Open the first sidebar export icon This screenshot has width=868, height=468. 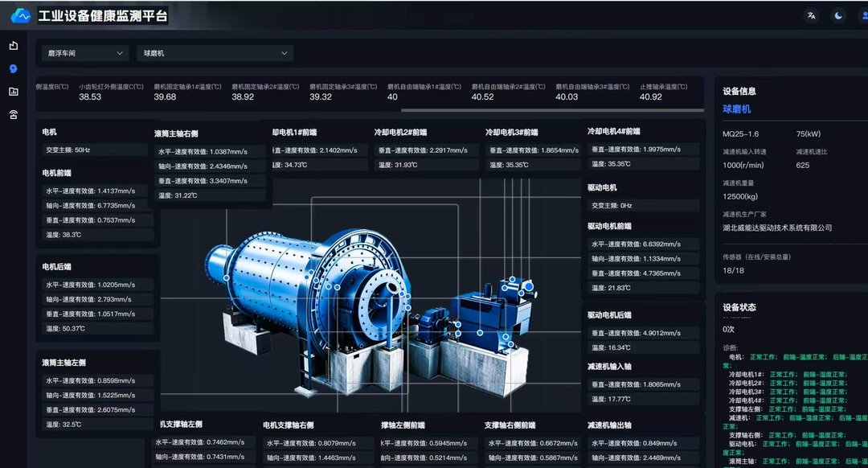(14, 45)
